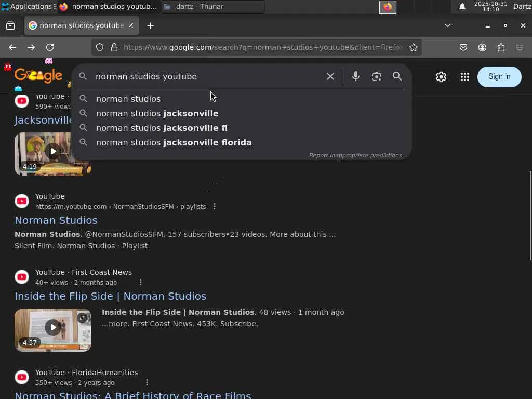532x399 pixels.
Task: Open the Firefox application menu
Action: pyautogui.click(x=520, y=47)
